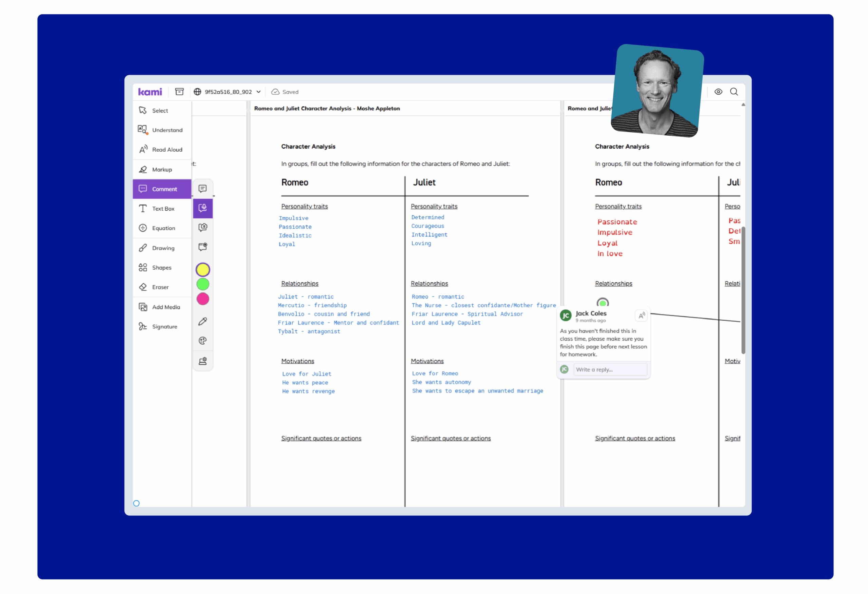The height and width of the screenshot is (594, 868).
Task: Pick the Text Box tool
Action: point(162,209)
